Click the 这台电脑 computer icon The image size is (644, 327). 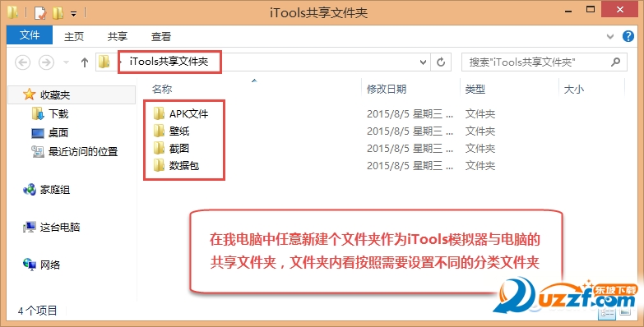[30, 228]
